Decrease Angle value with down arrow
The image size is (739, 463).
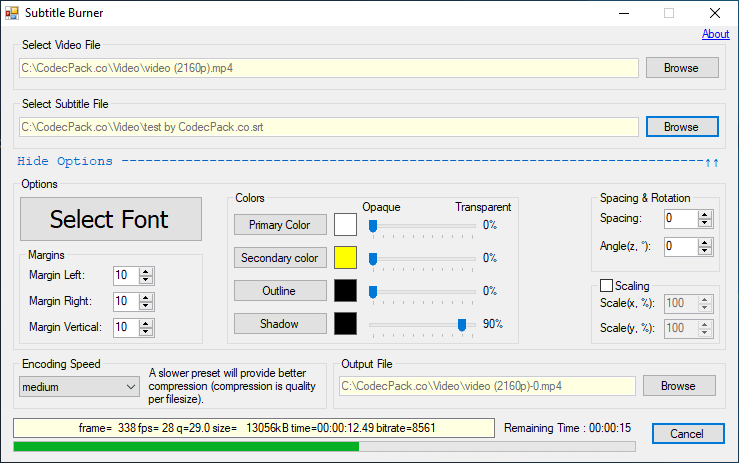704,250
